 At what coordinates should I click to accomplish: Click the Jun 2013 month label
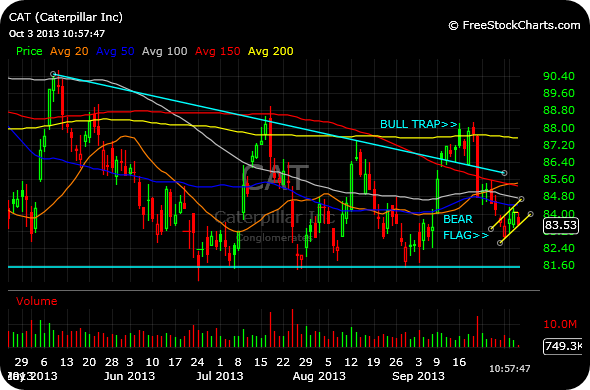[x=129, y=376]
